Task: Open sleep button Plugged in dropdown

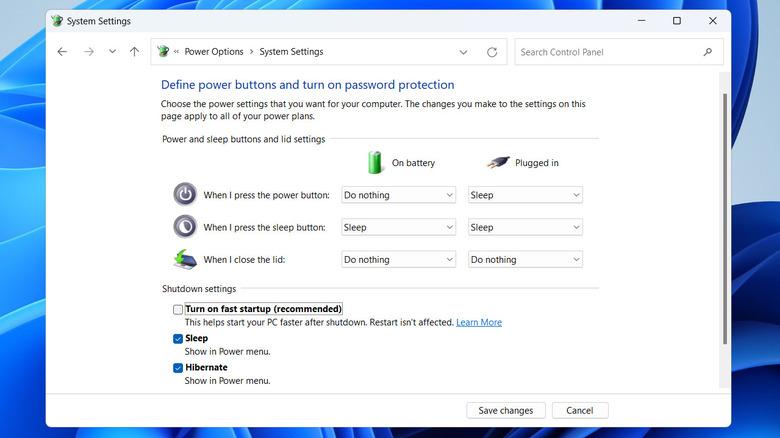Action: click(x=525, y=227)
